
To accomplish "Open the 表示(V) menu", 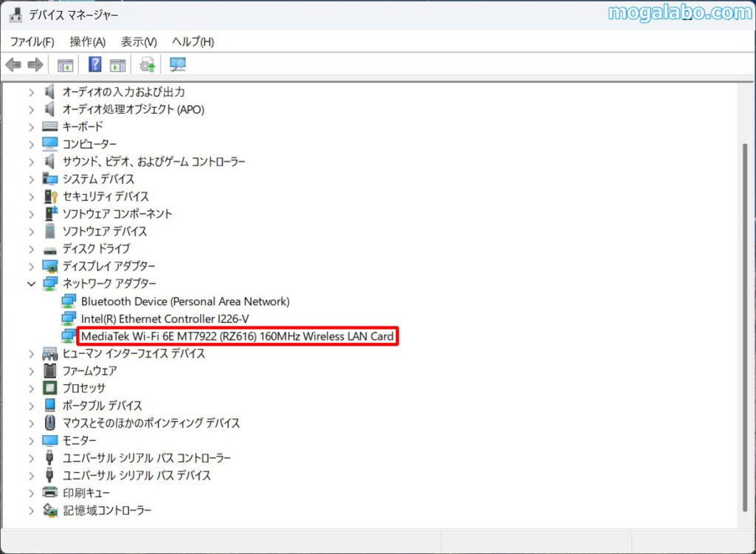I will point(139,42).
